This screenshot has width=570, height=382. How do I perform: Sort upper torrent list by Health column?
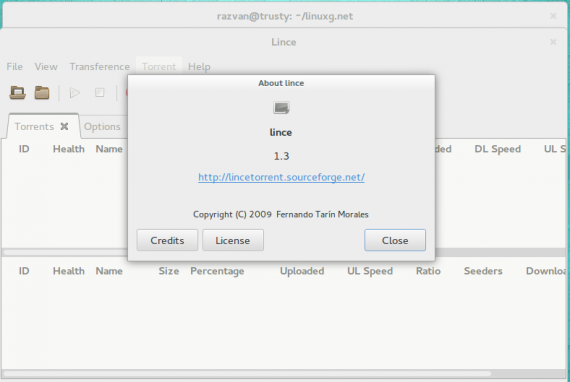(69, 149)
